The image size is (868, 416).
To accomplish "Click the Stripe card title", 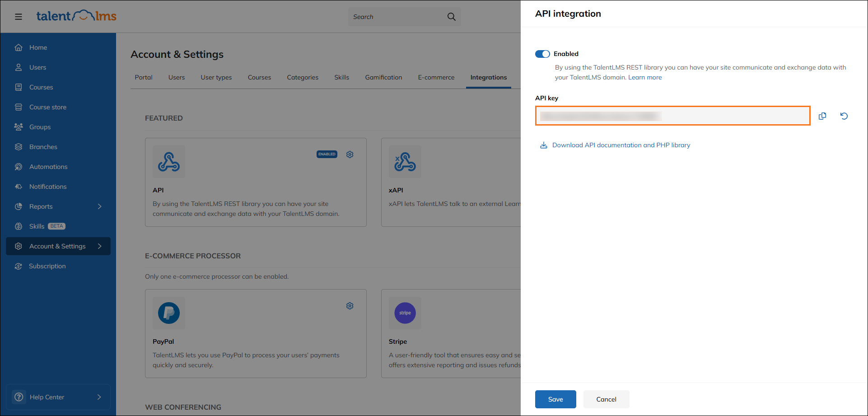I will click(398, 341).
